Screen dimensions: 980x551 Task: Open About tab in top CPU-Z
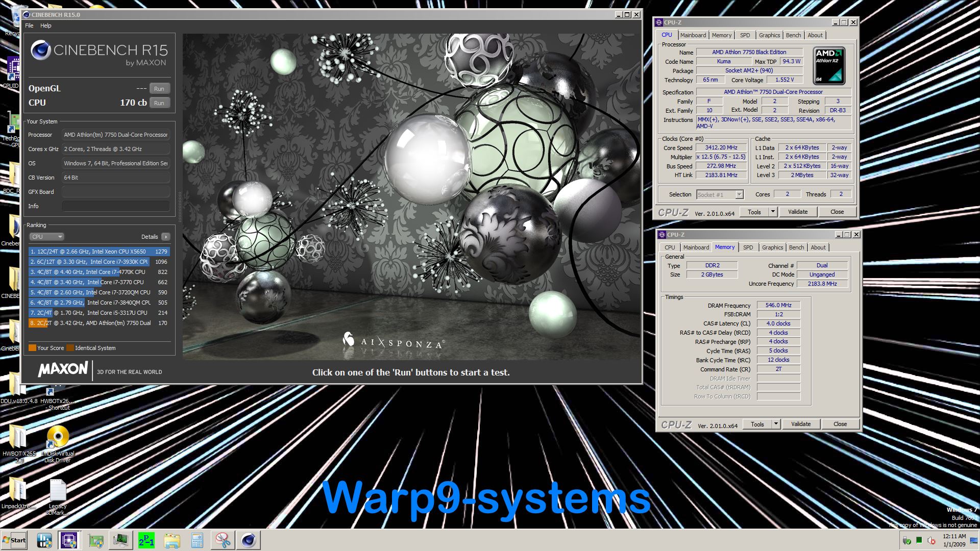(x=815, y=35)
